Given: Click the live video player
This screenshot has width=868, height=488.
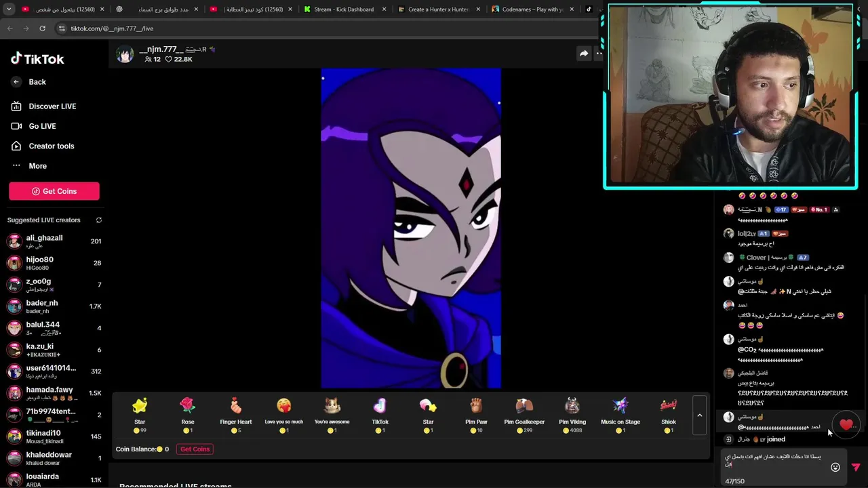Looking at the screenshot, I should point(411,228).
